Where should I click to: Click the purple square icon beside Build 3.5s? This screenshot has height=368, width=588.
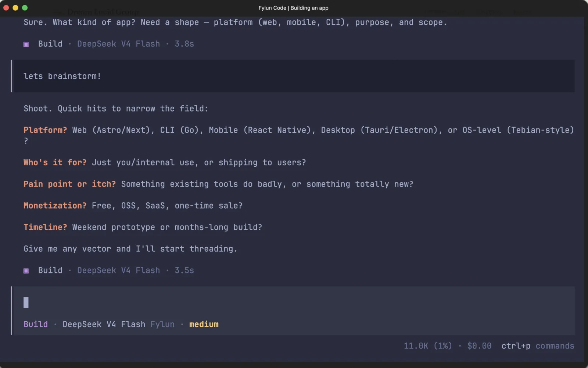(26, 271)
